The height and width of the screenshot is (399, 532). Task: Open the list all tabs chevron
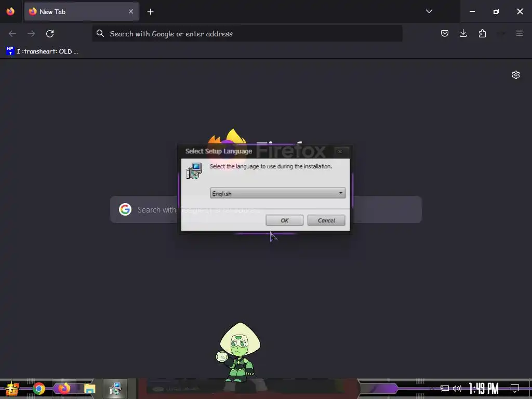tap(429, 11)
